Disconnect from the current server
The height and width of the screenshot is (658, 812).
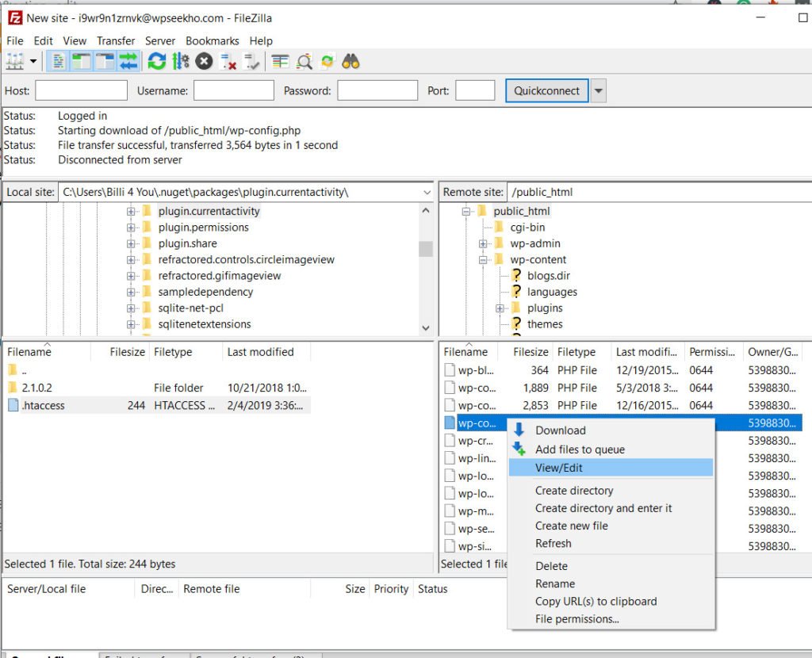coord(228,62)
